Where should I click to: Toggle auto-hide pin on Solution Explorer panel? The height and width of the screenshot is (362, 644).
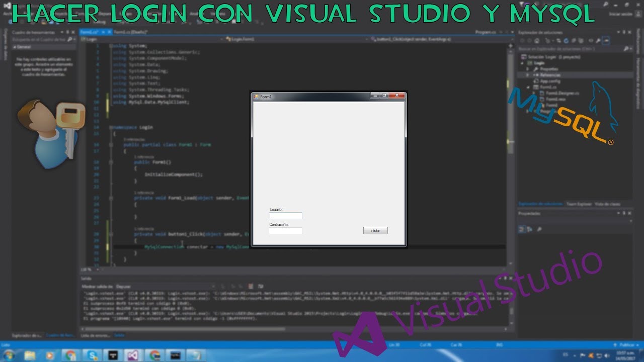pyautogui.click(x=624, y=32)
